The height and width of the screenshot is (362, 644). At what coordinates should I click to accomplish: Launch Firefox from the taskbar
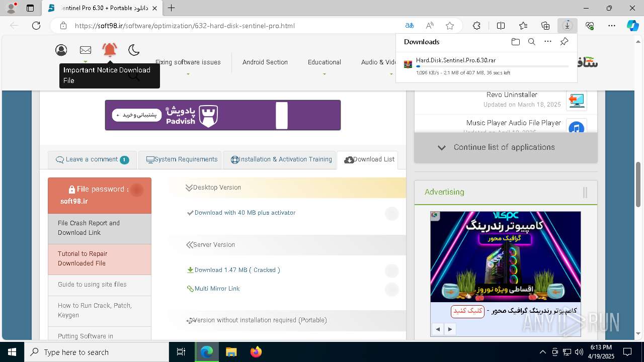point(256,352)
